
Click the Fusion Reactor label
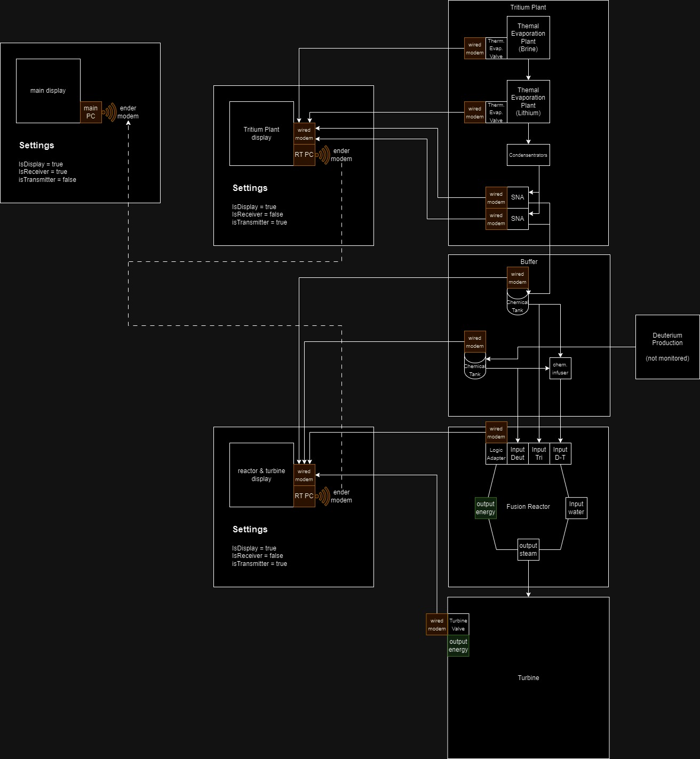coord(528,507)
